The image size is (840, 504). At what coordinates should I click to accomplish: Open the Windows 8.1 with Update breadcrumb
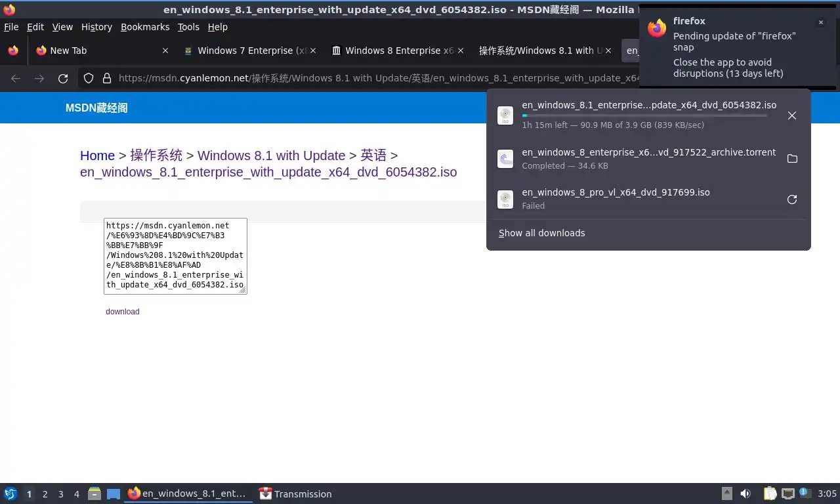271,156
